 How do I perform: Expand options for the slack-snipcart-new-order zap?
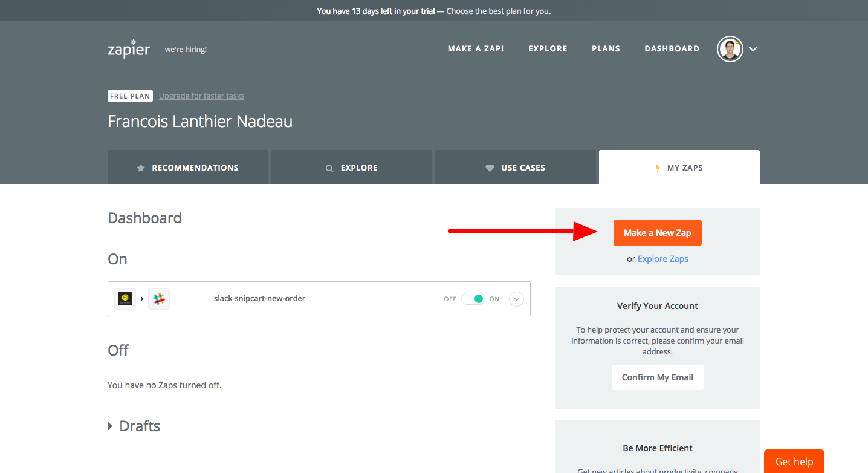pos(516,299)
